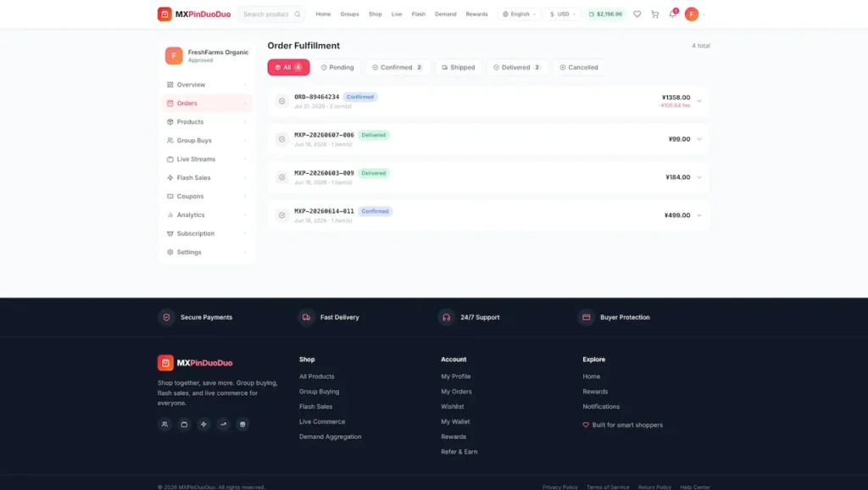
Task: Open notifications bell icon
Action: pos(672,14)
